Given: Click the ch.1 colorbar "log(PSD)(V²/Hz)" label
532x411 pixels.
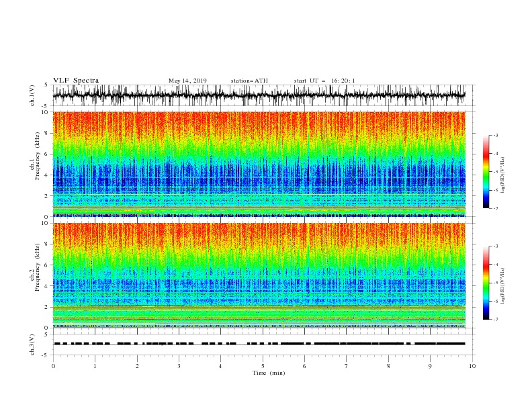Looking at the screenshot, I should [x=504, y=175].
